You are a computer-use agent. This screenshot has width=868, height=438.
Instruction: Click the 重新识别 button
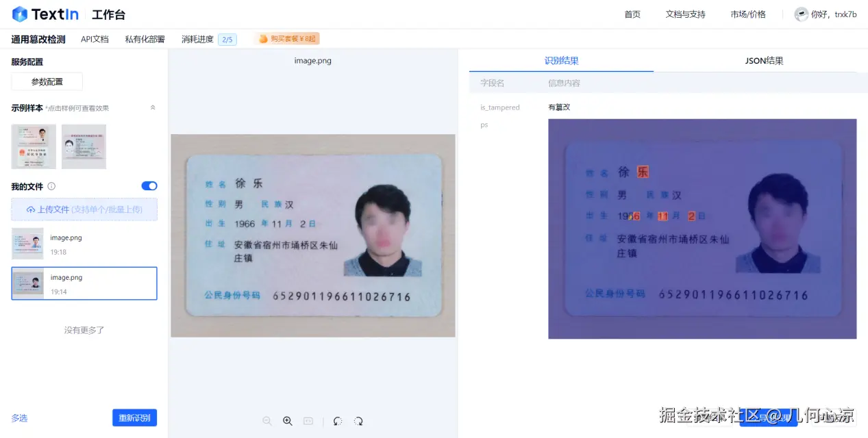pyautogui.click(x=134, y=417)
